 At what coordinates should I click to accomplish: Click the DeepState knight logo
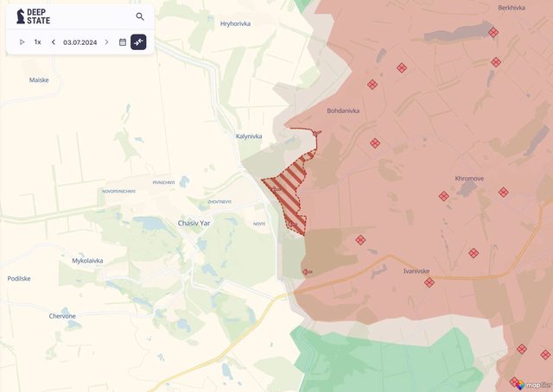tap(21, 16)
